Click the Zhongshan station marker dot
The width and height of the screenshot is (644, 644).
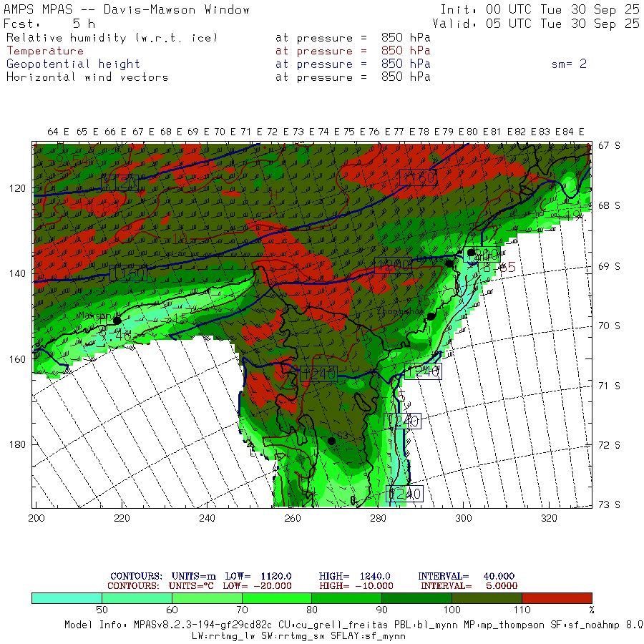(431, 316)
